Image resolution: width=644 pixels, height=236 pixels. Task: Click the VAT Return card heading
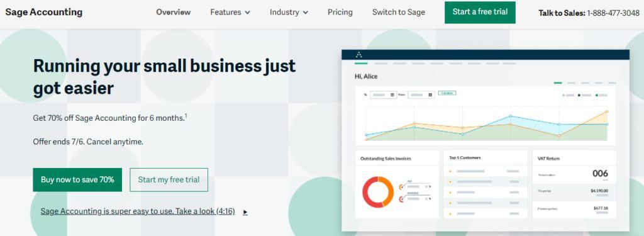548,159
